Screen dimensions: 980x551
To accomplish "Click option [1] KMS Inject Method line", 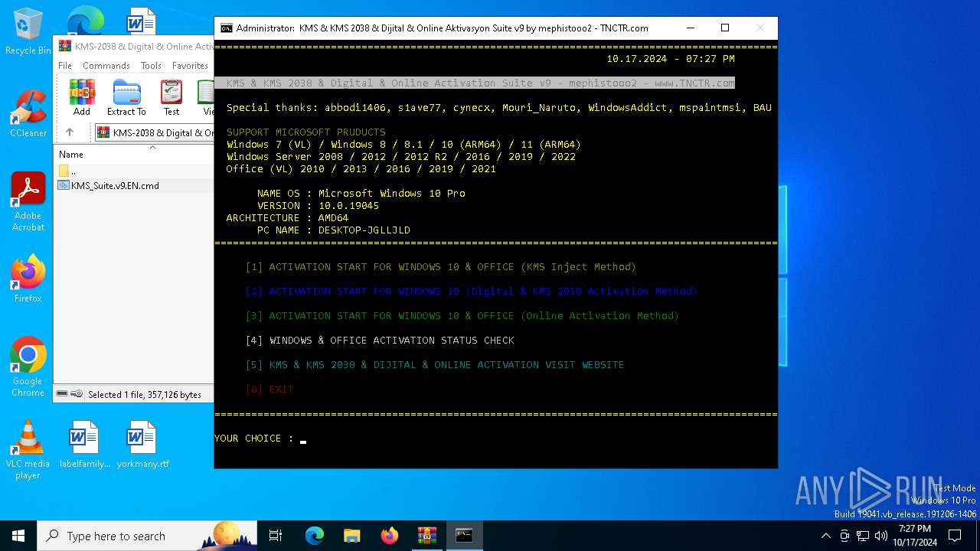I will click(x=441, y=267).
